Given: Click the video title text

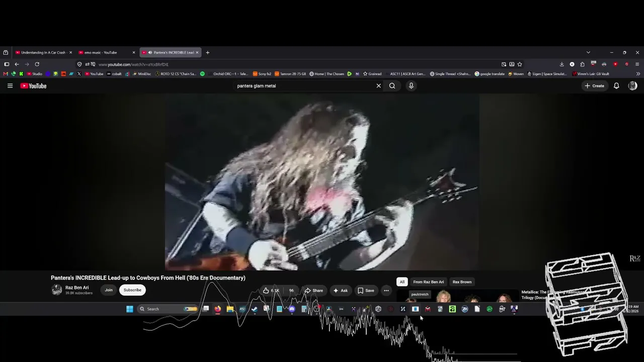Looking at the screenshot, I should (x=148, y=278).
